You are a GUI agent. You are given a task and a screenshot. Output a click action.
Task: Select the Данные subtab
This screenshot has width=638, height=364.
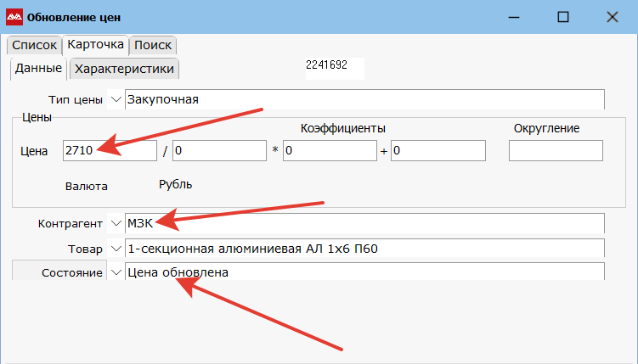[38, 68]
